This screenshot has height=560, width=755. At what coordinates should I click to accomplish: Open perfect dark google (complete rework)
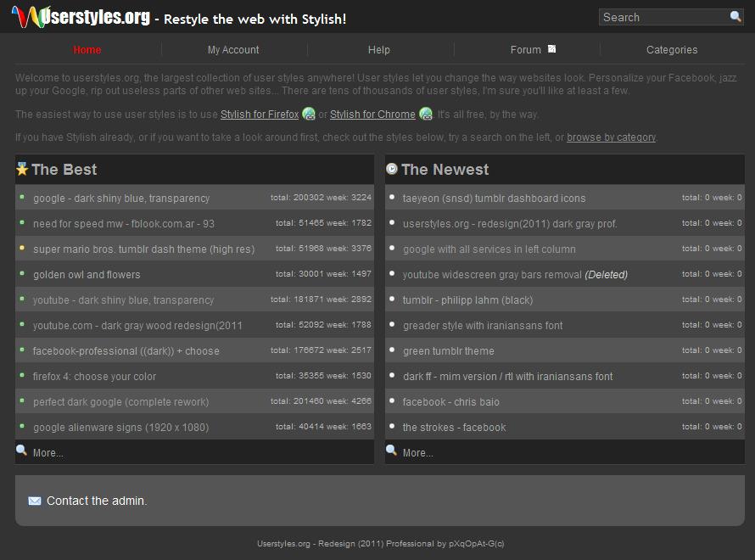point(120,402)
